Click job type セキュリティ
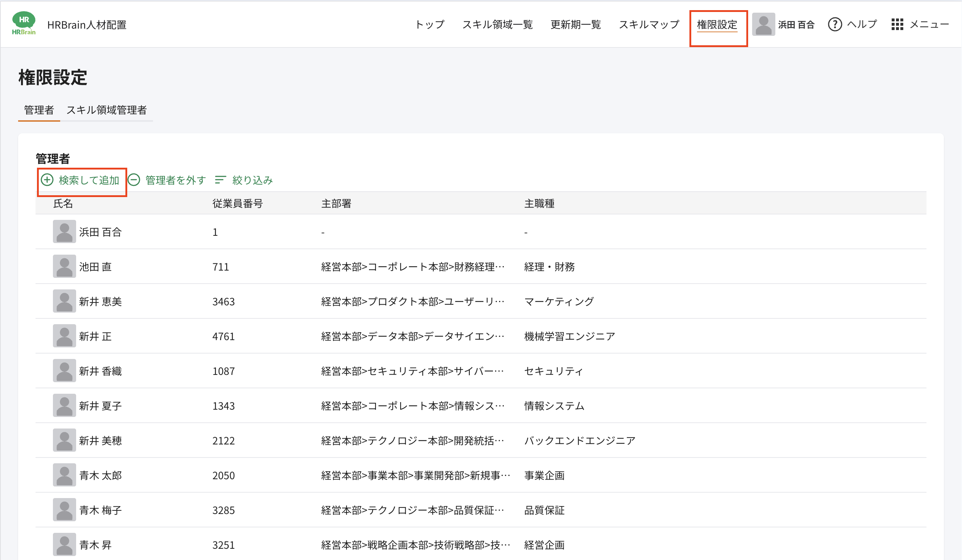Screen dimensions: 962x560 (553, 371)
